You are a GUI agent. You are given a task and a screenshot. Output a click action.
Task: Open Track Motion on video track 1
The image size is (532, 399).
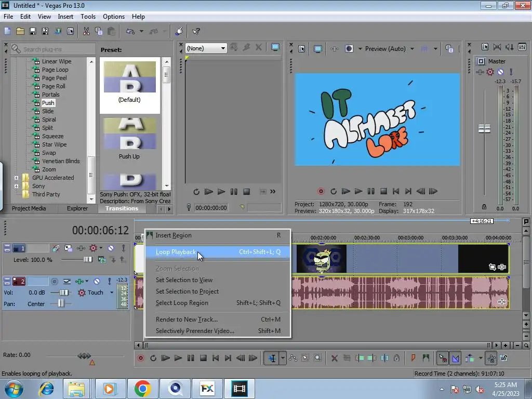68,248
